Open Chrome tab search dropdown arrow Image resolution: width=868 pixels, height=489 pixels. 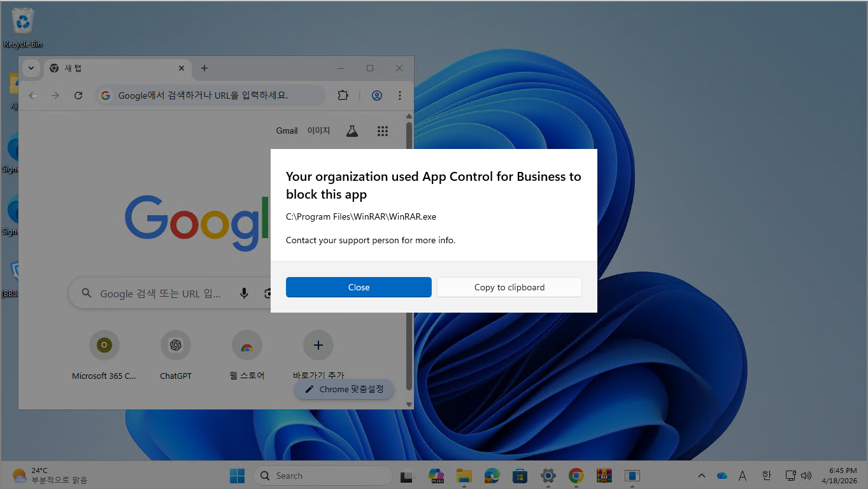[31, 68]
